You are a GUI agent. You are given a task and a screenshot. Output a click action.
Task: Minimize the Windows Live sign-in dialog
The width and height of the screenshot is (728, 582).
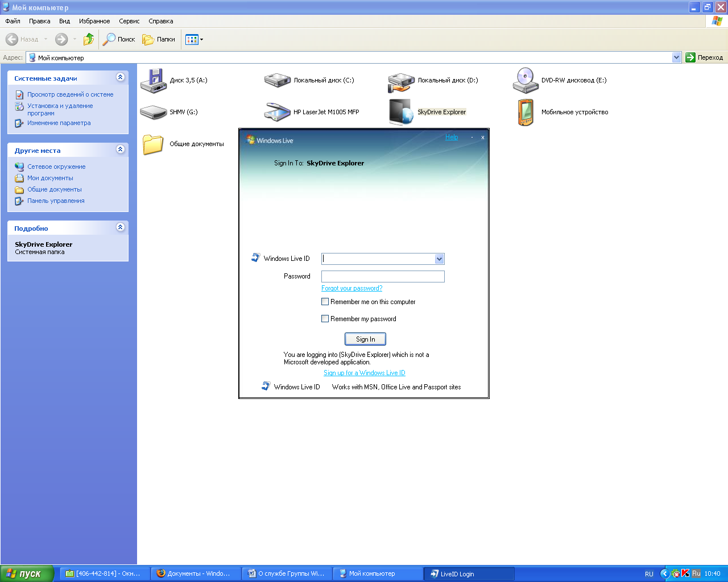click(472, 137)
